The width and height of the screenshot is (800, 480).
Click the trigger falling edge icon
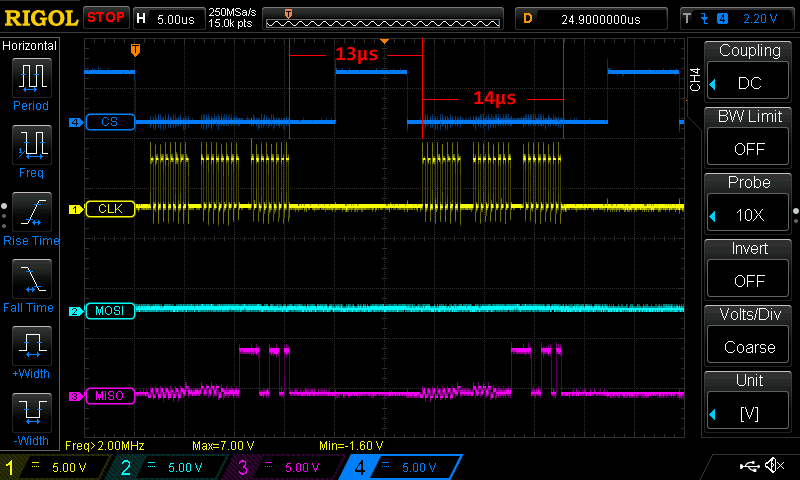tap(705, 19)
